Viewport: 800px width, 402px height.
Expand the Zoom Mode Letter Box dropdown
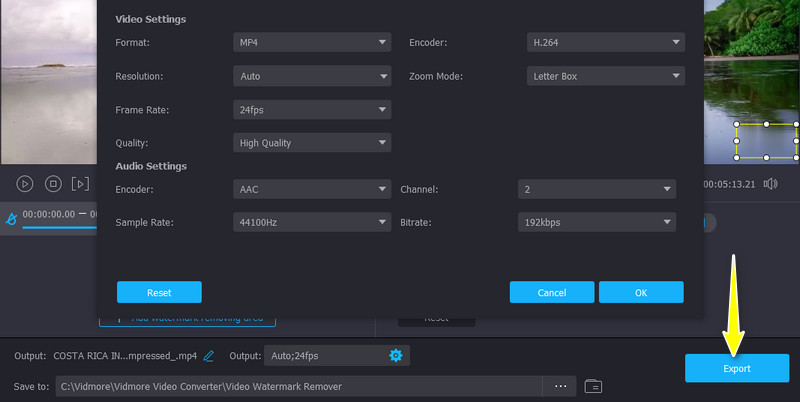[605, 75]
